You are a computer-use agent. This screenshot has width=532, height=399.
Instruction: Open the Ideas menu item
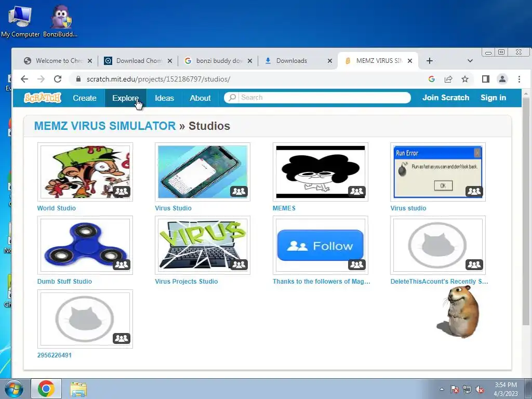[164, 98]
